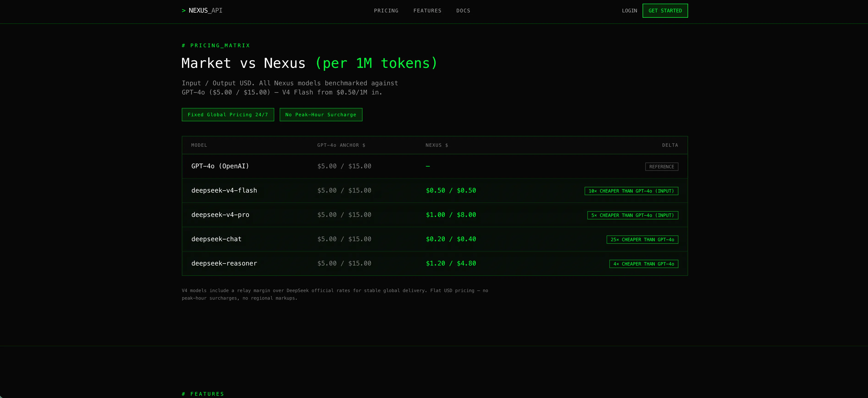
Task: Click the NEXUS $ column header
Action: point(437,145)
